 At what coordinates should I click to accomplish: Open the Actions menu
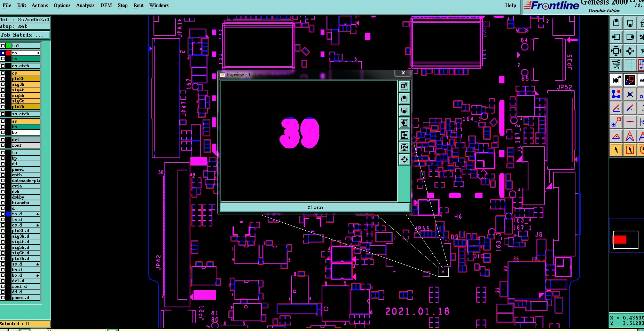pos(40,5)
